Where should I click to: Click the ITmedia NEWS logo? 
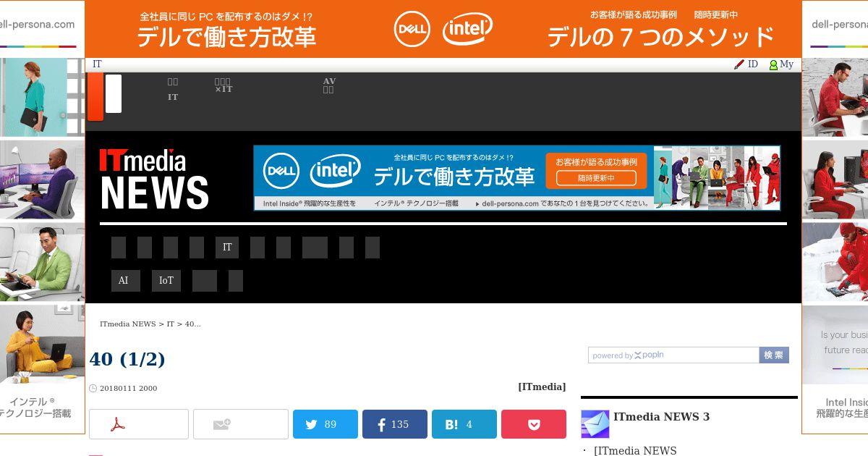[x=154, y=179]
